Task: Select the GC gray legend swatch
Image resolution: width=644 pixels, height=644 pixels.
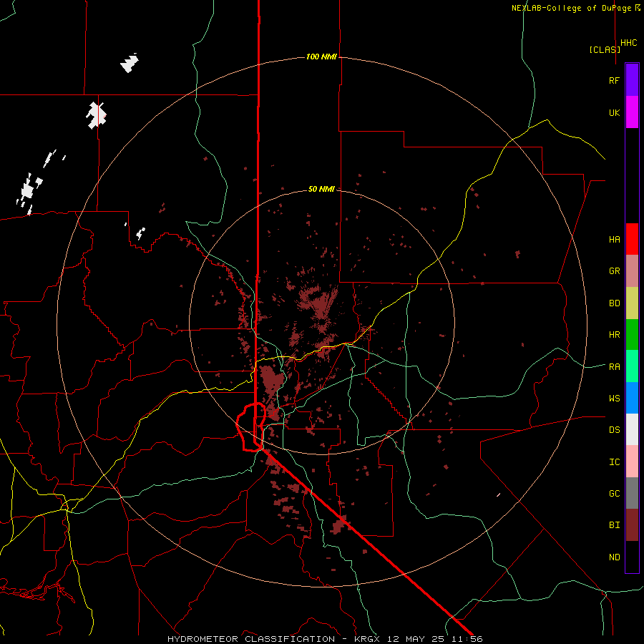Action: point(632,493)
